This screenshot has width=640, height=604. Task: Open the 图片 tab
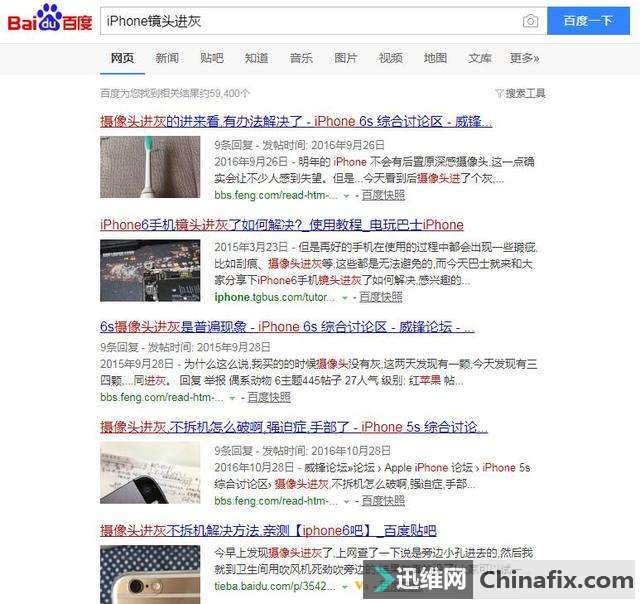(346, 58)
